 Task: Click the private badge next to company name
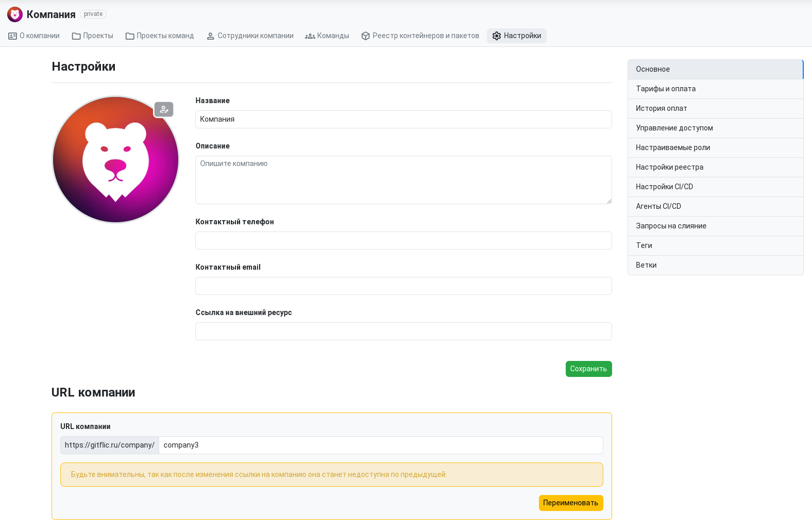(93, 14)
